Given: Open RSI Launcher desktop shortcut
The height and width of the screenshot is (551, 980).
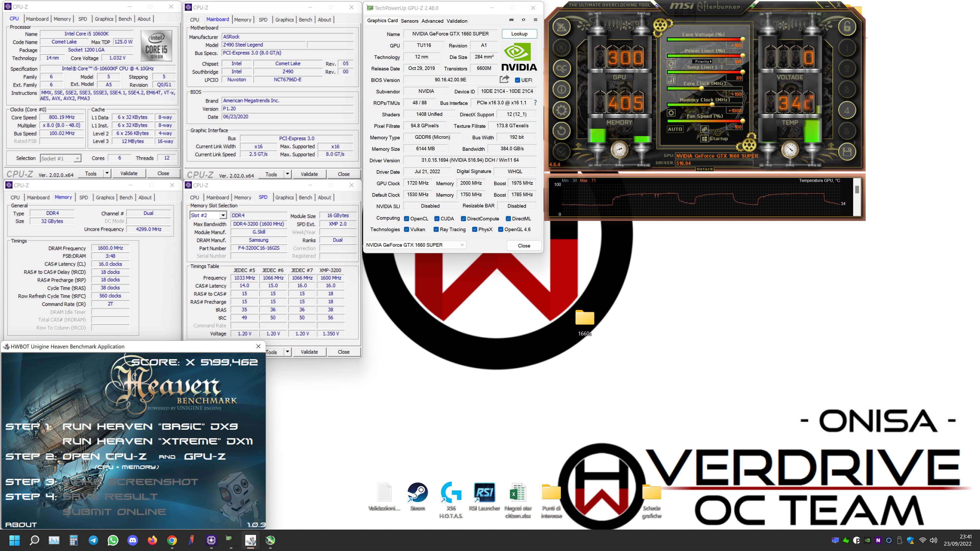Looking at the screenshot, I should pos(484,496).
